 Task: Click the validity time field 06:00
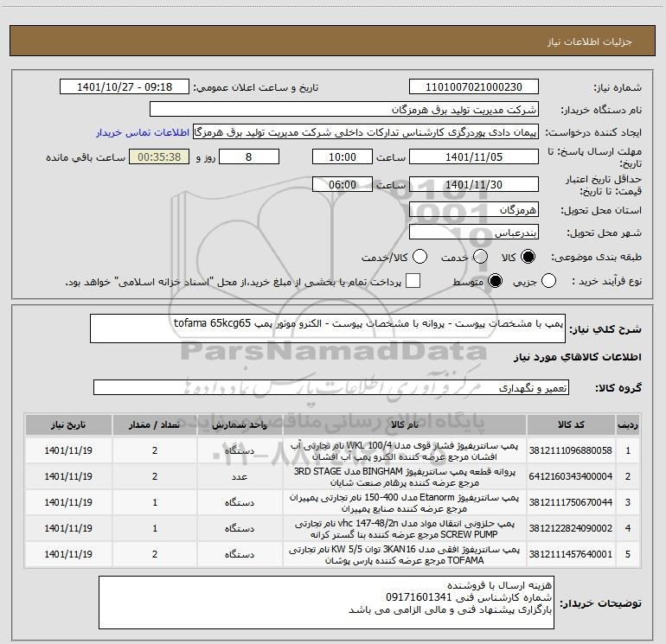point(343,184)
